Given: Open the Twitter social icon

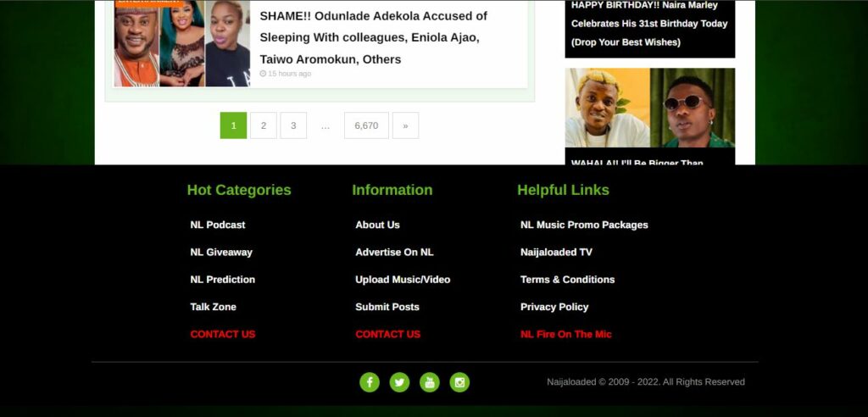Looking at the screenshot, I should pos(399,382).
